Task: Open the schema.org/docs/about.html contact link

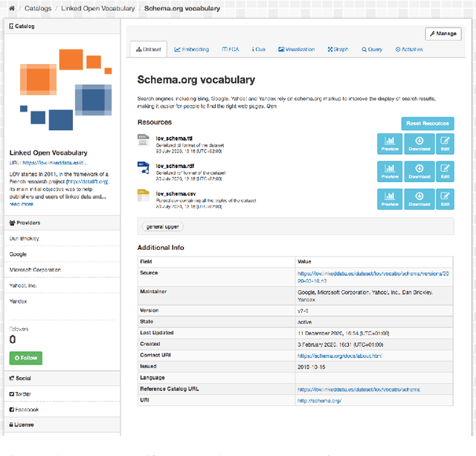Action: coord(329,356)
